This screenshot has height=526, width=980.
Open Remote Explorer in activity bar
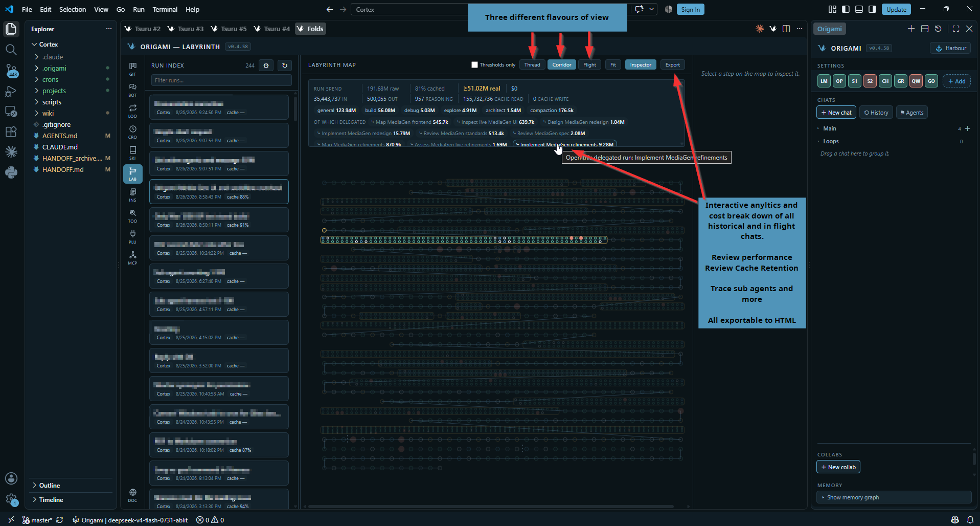tap(11, 112)
